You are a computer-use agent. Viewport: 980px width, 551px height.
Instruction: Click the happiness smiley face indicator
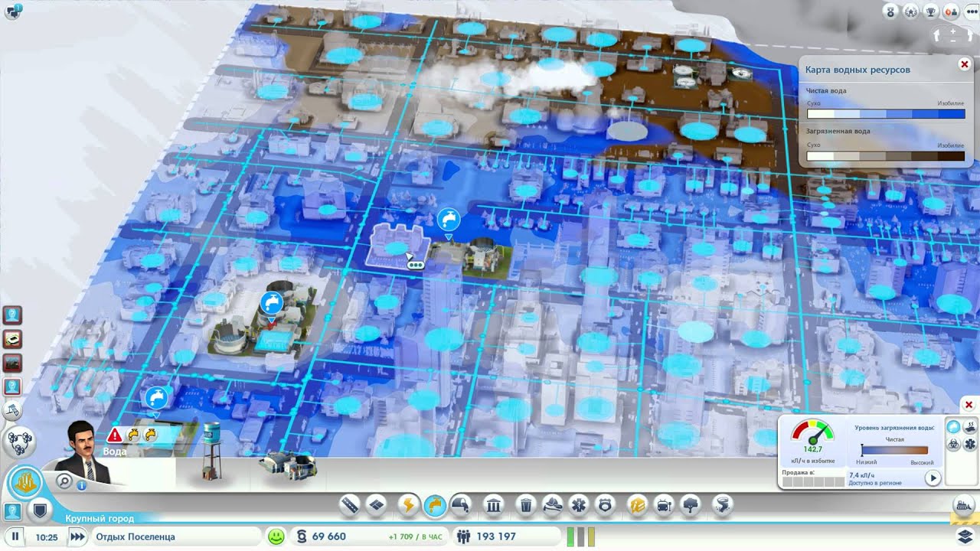tap(276, 536)
